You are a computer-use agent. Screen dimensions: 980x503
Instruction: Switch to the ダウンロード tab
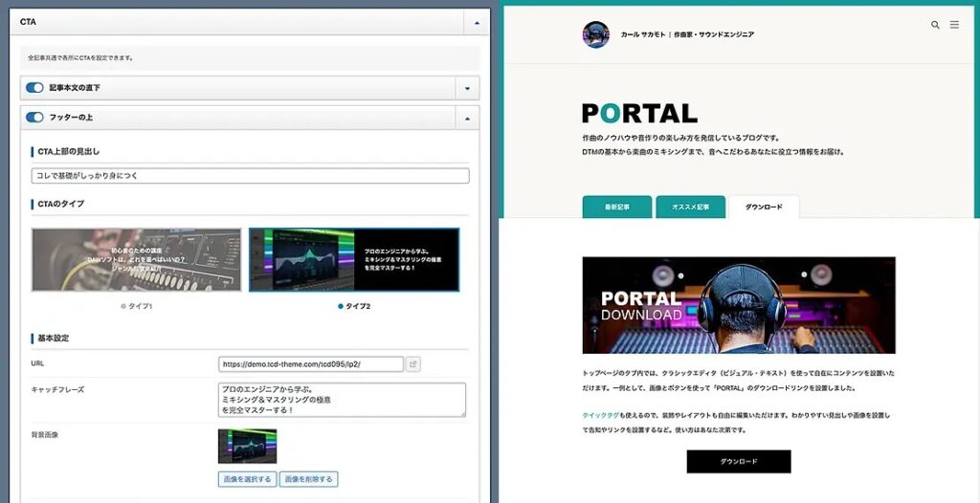pos(764,207)
